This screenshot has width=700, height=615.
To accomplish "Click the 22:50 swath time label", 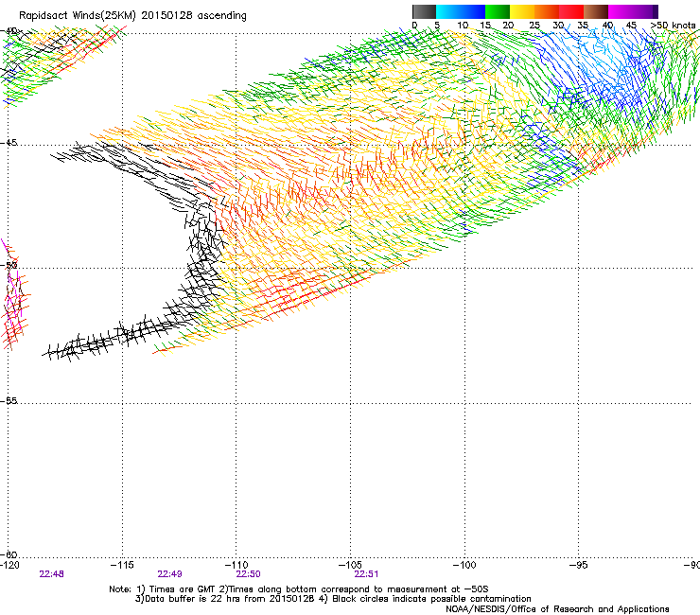I will pos(248,574).
